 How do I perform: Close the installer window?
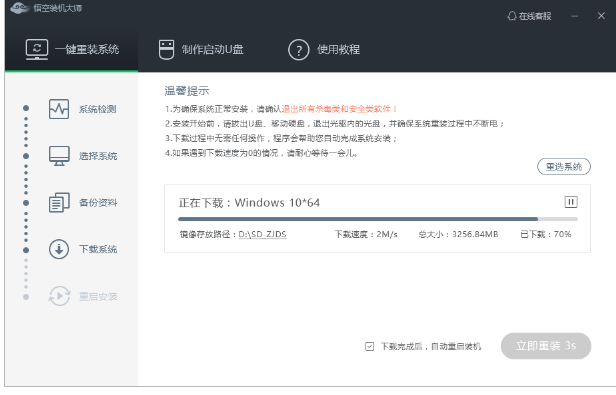[x=601, y=16]
